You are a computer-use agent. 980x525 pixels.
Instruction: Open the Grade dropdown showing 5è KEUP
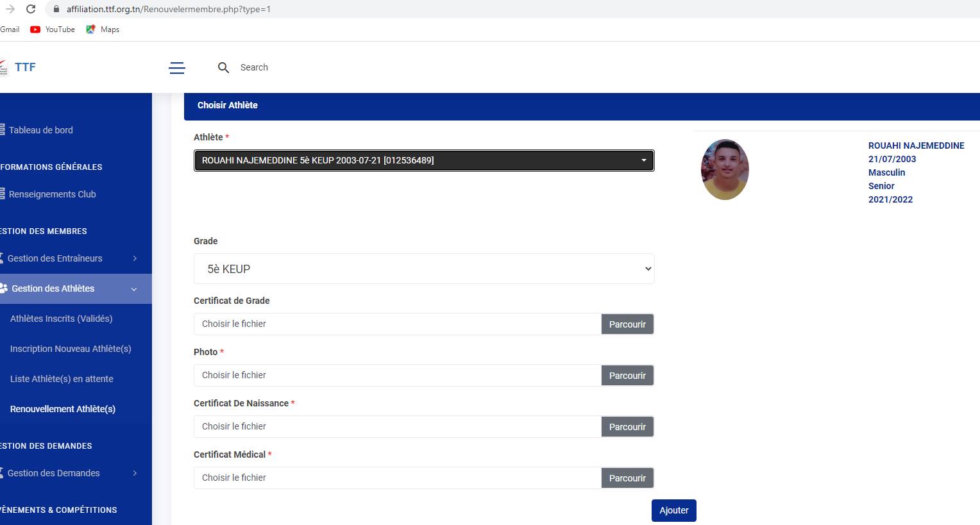point(423,269)
